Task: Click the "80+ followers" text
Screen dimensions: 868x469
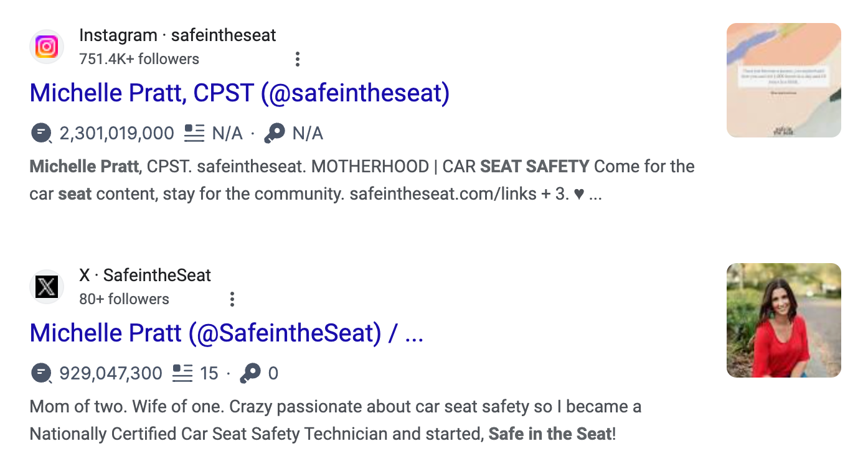Action: 124,299
